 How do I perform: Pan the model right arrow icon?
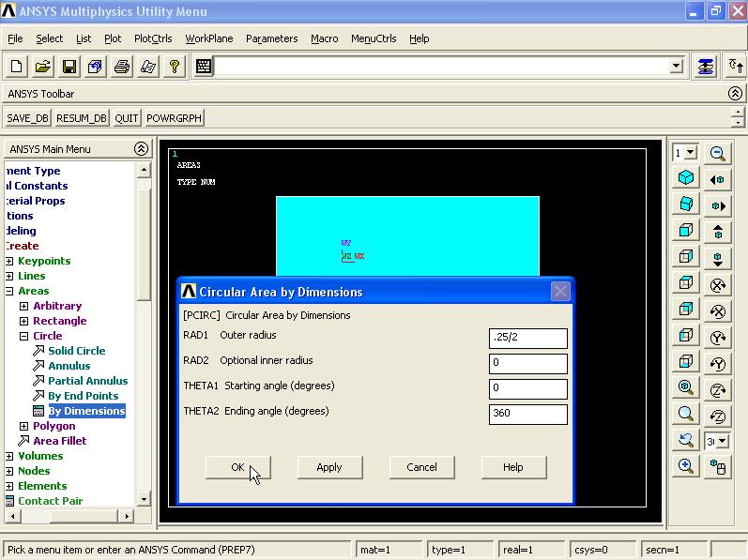click(717, 205)
